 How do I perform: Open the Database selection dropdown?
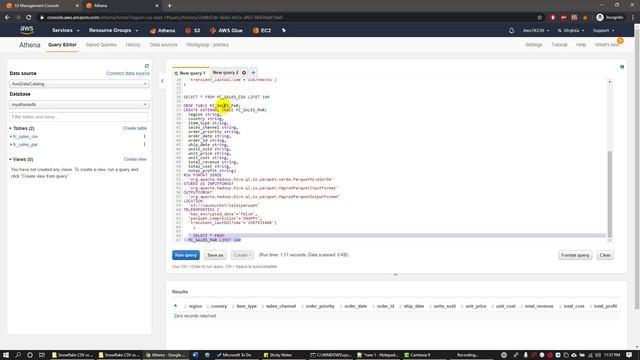(x=79, y=104)
